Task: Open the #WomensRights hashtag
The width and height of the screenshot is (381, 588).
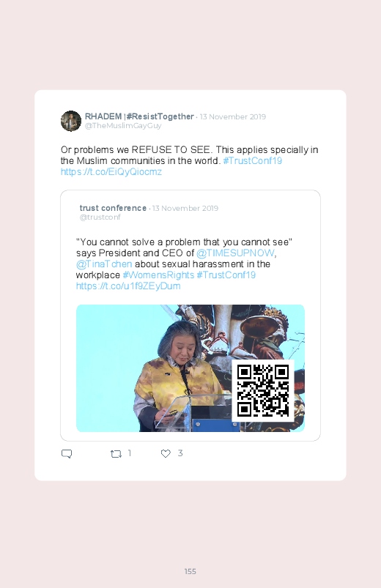Action: click(158, 275)
